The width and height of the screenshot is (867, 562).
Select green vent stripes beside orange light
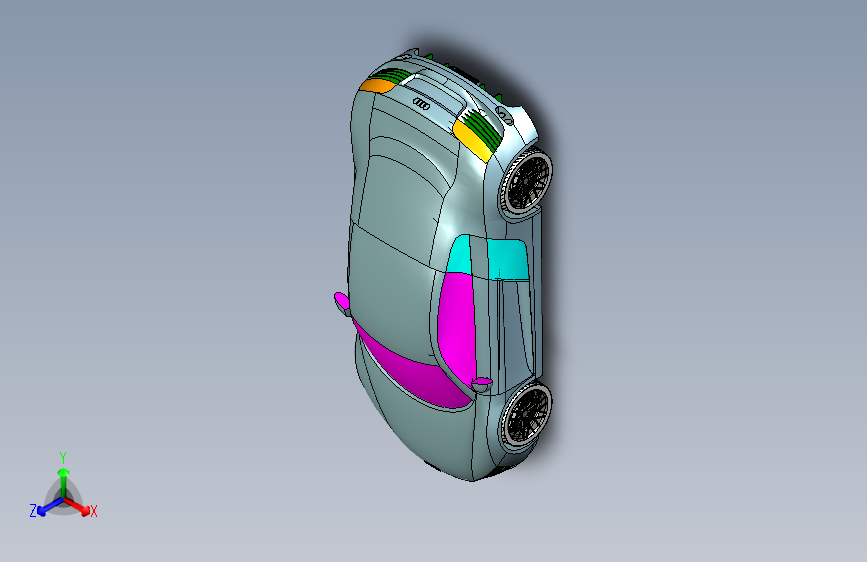tap(390, 76)
